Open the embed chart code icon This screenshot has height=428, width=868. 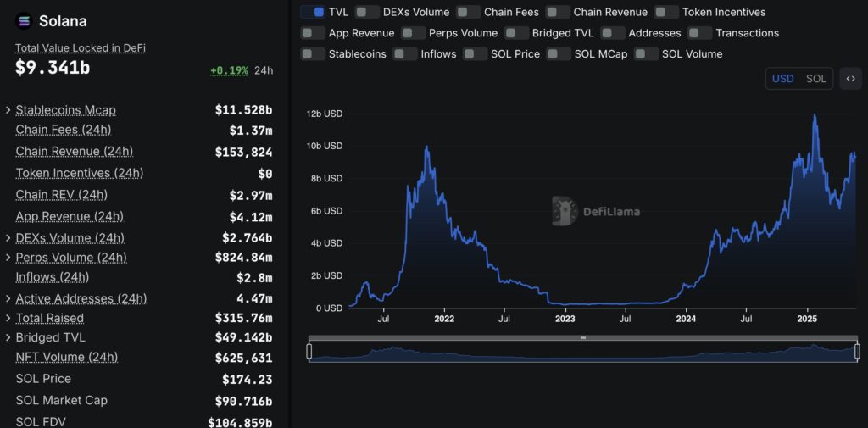(x=850, y=79)
